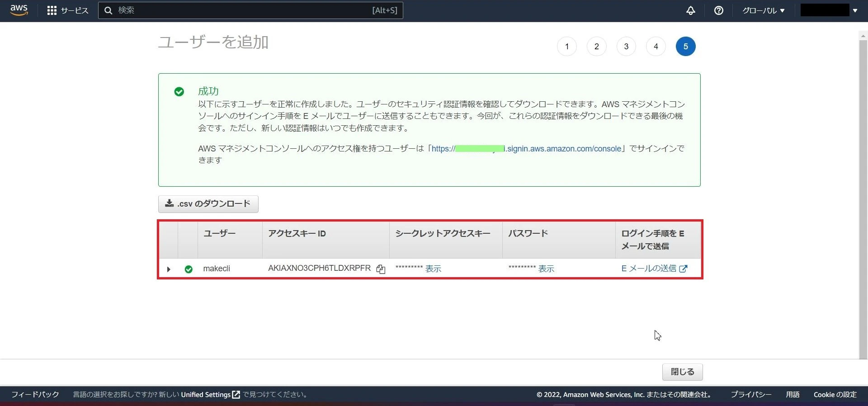Click the 成功 heading text
The image size is (868, 406).
point(208,91)
